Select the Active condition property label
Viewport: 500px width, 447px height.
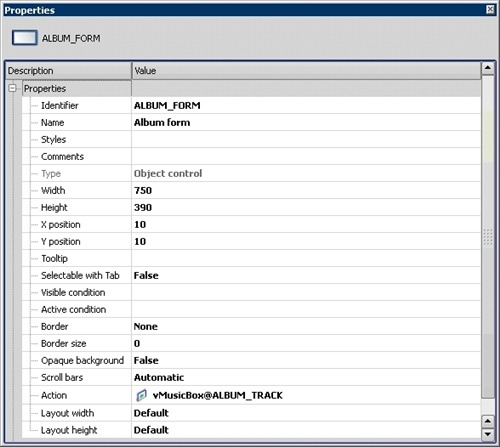click(x=73, y=309)
